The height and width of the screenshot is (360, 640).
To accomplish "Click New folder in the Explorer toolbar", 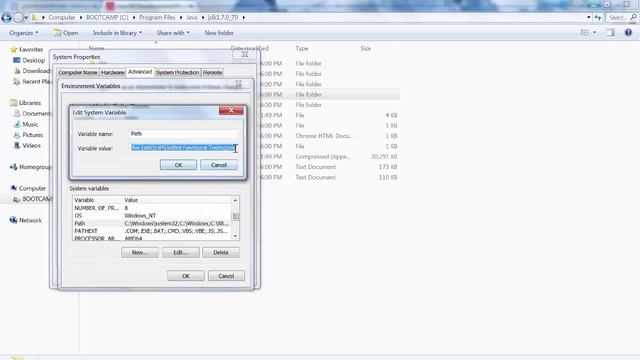I will coord(219,33).
